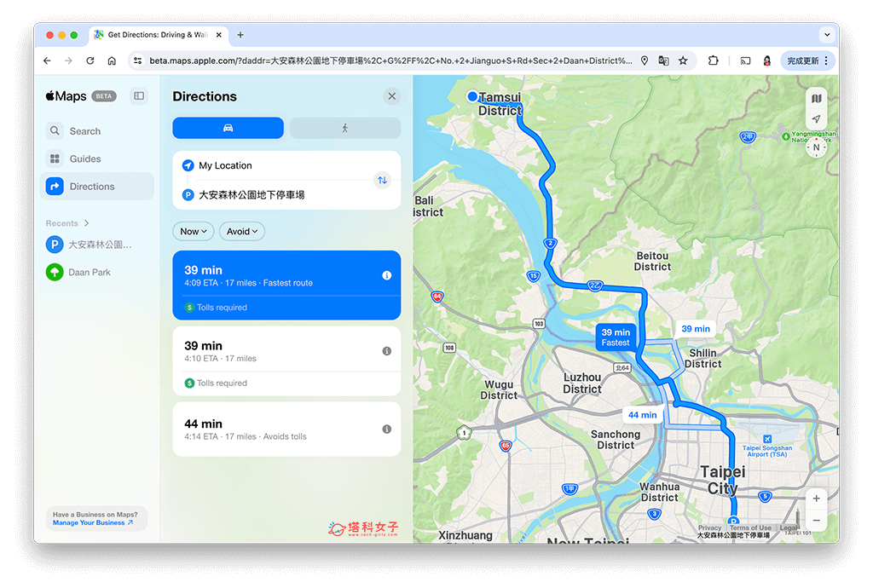873x588 pixels.
Task: Click the Yangmingshan National Park marker
Action: (x=786, y=136)
